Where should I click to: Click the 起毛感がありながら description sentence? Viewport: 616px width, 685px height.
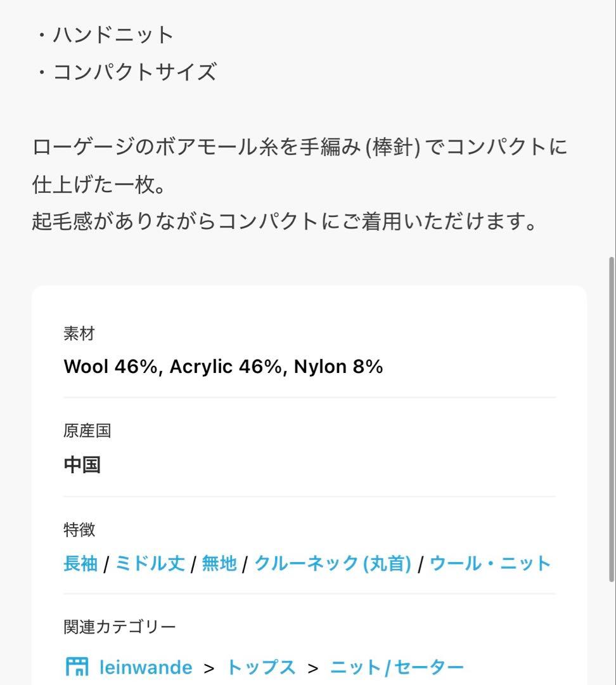(285, 221)
